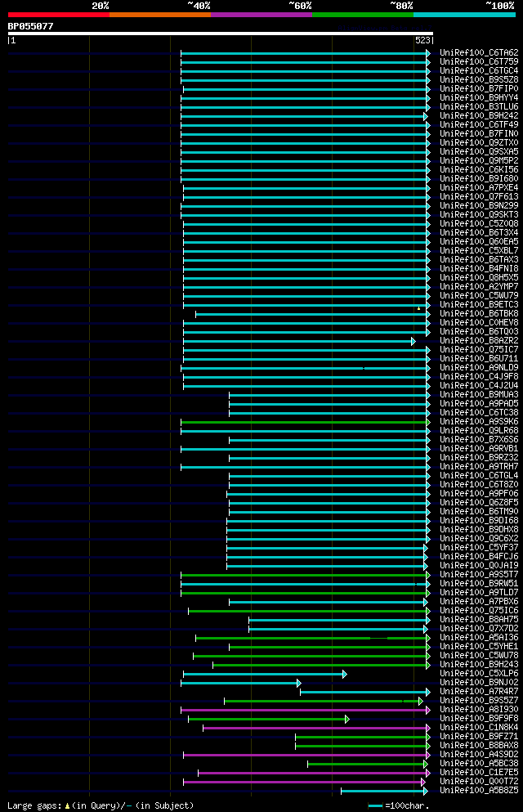Image resolution: width=523 pixels, height=812 pixels.
Task: Select the UniRef100_Q9LR68 label
Action: (479, 431)
